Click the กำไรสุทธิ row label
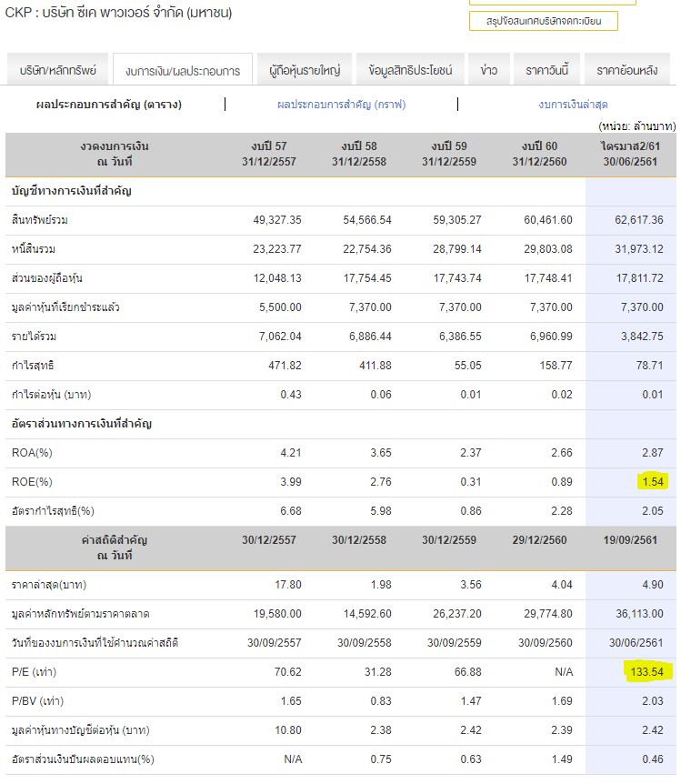Image resolution: width=681 pixels, height=784 pixels. coord(34,366)
